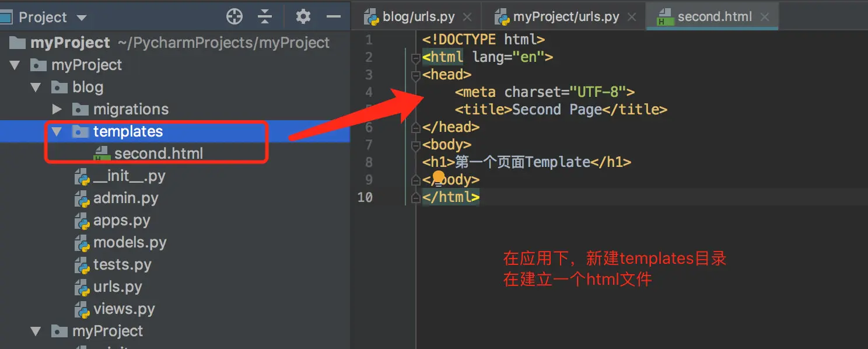Click the closing html fold marker
The height and width of the screenshot is (349, 868).
tap(416, 198)
